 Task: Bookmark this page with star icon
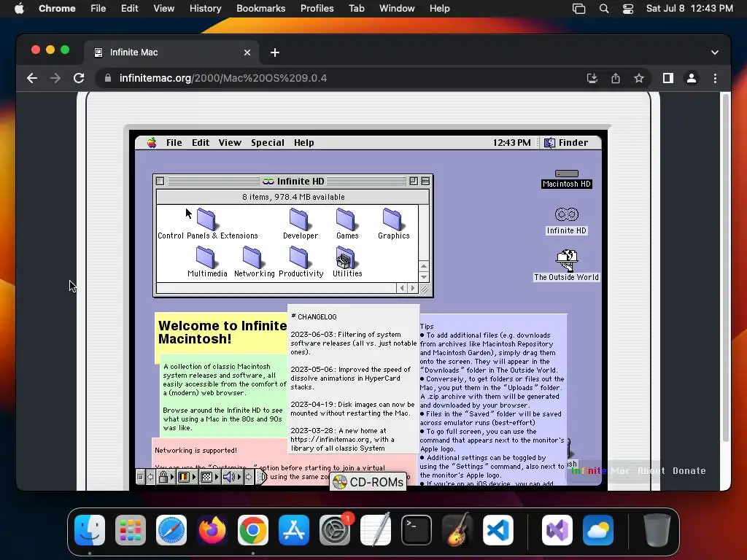[x=639, y=78]
